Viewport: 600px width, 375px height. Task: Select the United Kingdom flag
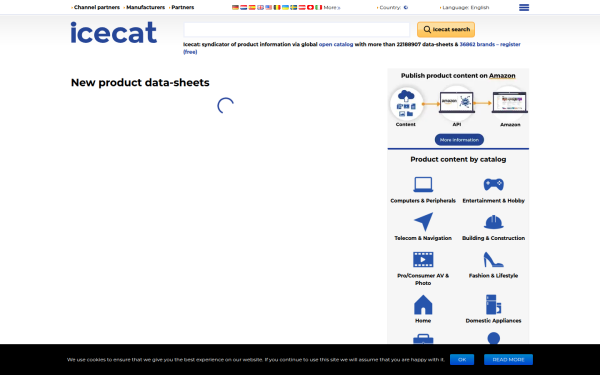[260, 7]
